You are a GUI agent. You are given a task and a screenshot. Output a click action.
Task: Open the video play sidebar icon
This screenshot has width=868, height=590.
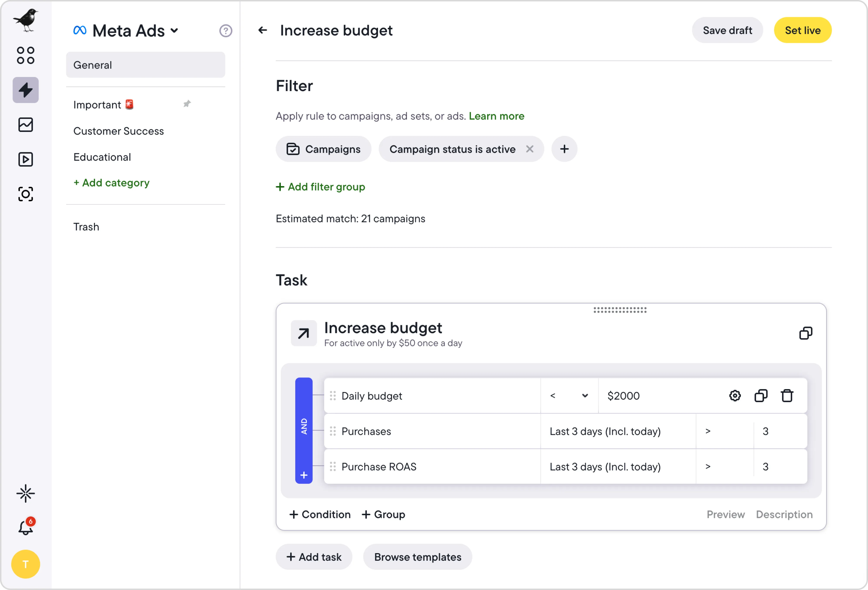pyautogui.click(x=25, y=159)
